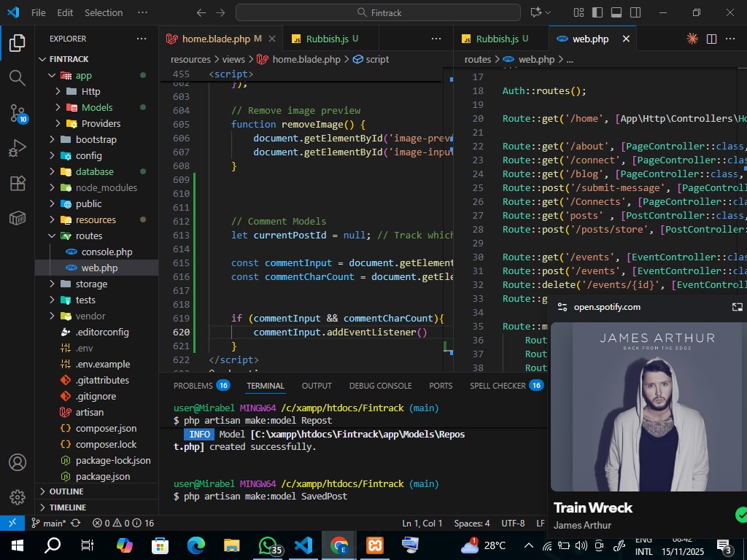Viewport: 747px width, 560px height.
Task: Open WhatsApp from the taskbar
Action: [x=269, y=545]
